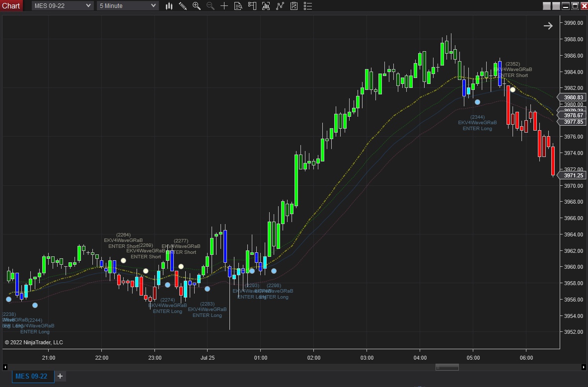
Task: Click the horizontal scrollbar thumb
Action: pyautogui.click(x=447, y=367)
